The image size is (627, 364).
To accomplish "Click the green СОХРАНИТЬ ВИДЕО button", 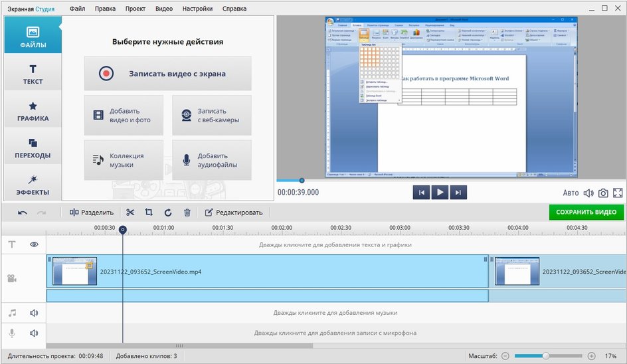I will click(x=586, y=212).
